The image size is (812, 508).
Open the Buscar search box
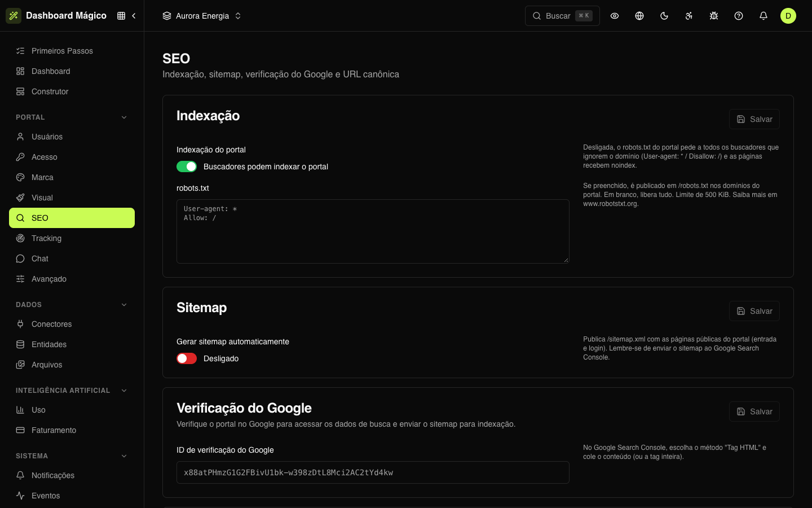562,16
